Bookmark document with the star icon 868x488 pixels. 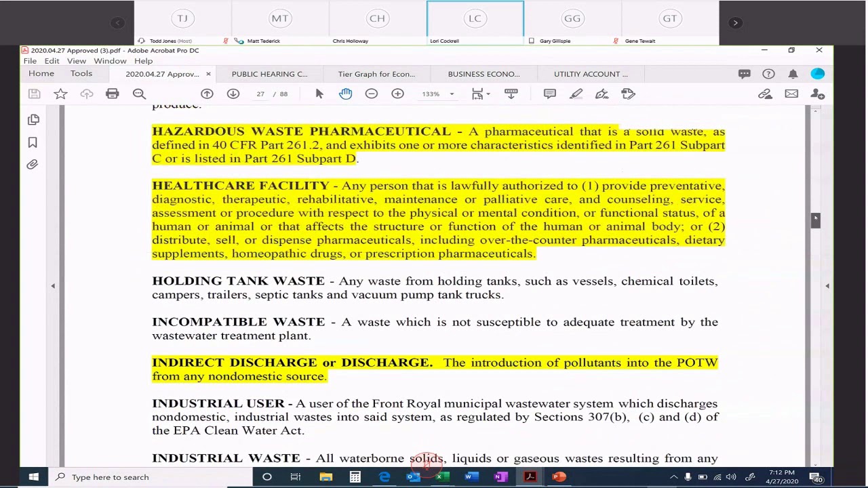click(x=60, y=94)
